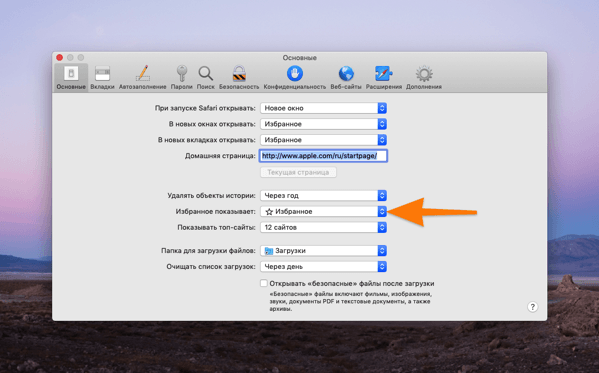The width and height of the screenshot is (599, 373).
Task: Expand the «Очищать список загрузок» dropdown
Action: [324, 267]
